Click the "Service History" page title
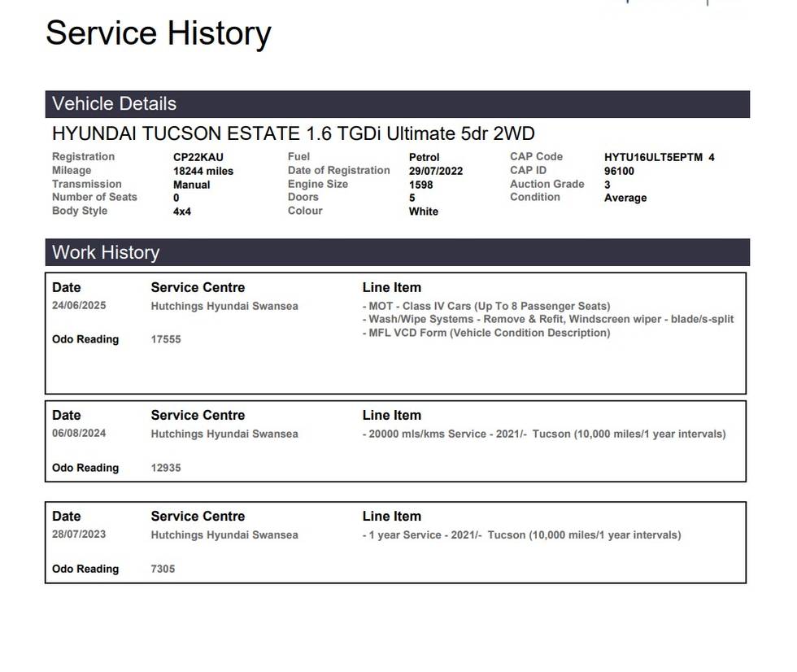797x672 pixels. coord(159,33)
